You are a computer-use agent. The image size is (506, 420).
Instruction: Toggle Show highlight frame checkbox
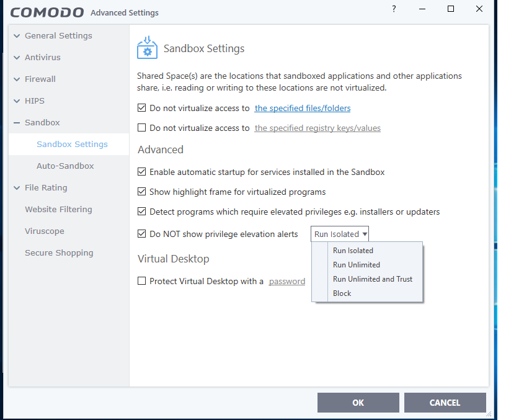pos(142,192)
